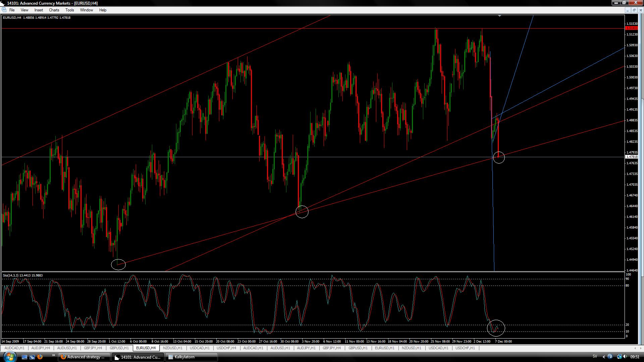Viewport: 644px width, 362px height.
Task: Switch to Advanced strategy Firefox taskbar window
Action: coord(85,357)
